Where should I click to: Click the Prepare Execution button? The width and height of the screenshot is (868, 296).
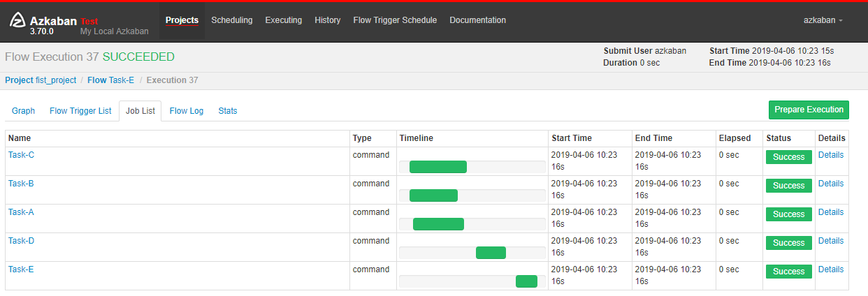tap(809, 110)
